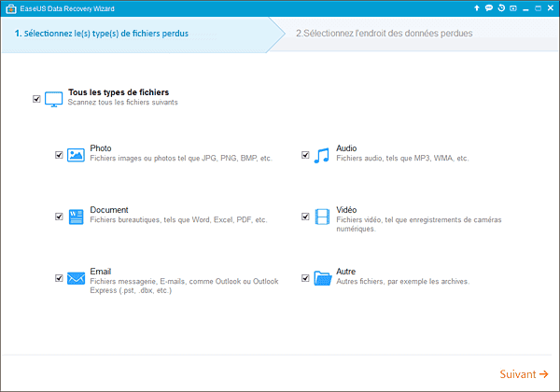Click the Photo label text
Image resolution: width=560 pixels, height=392 pixels.
(101, 148)
